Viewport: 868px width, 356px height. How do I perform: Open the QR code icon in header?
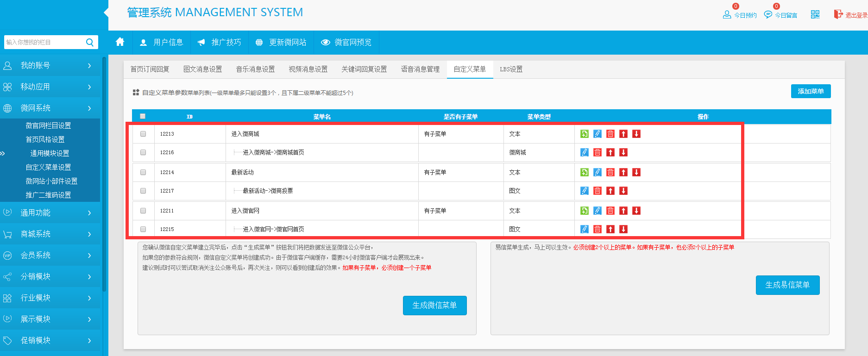coord(815,14)
